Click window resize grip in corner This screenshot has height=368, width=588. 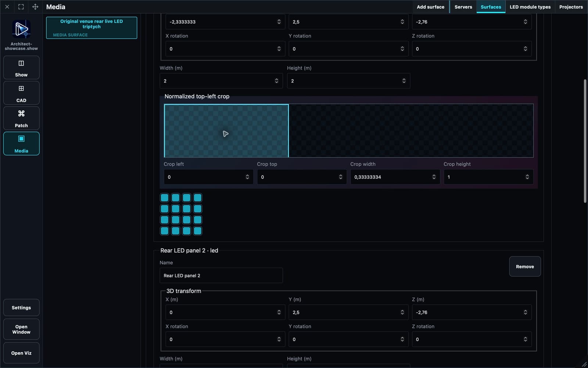point(584,364)
